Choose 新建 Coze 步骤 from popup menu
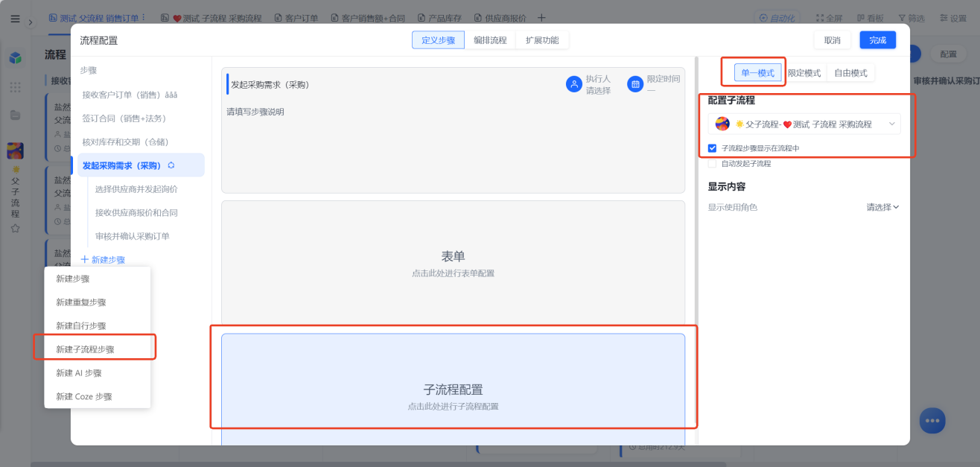The height and width of the screenshot is (467, 980). pos(98,396)
